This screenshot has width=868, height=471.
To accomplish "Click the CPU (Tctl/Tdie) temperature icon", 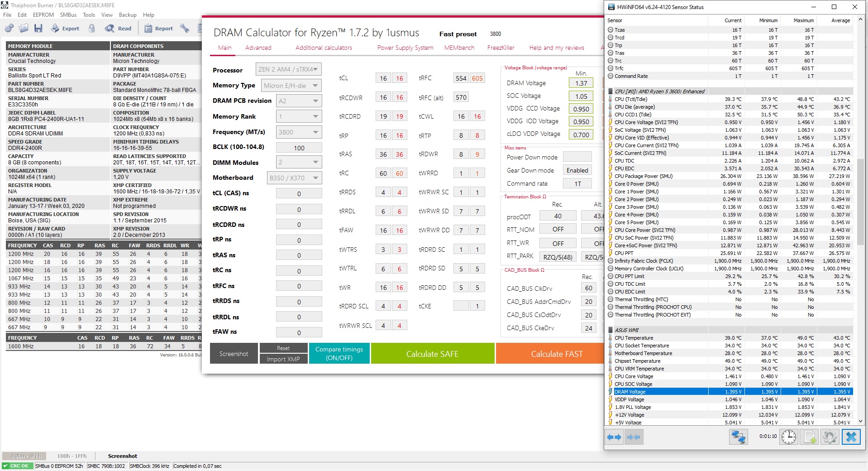I will point(610,99).
